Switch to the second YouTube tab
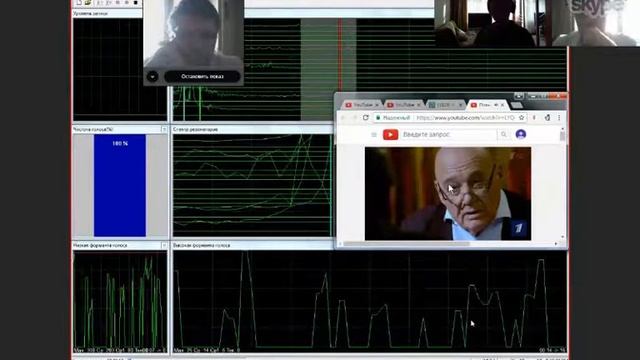 pyautogui.click(x=402, y=105)
